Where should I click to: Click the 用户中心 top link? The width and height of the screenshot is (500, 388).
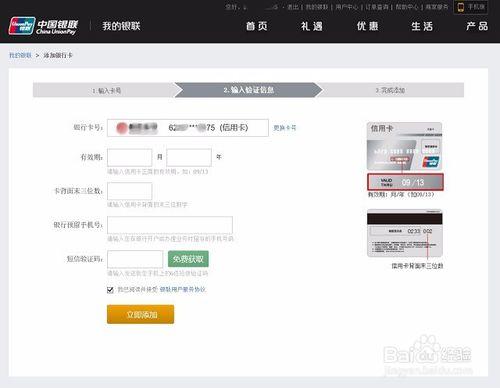click(347, 7)
